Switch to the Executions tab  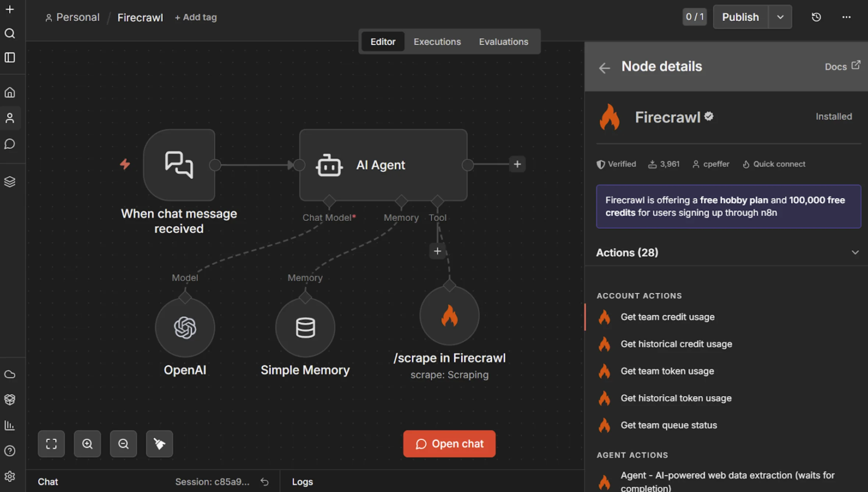click(x=437, y=42)
